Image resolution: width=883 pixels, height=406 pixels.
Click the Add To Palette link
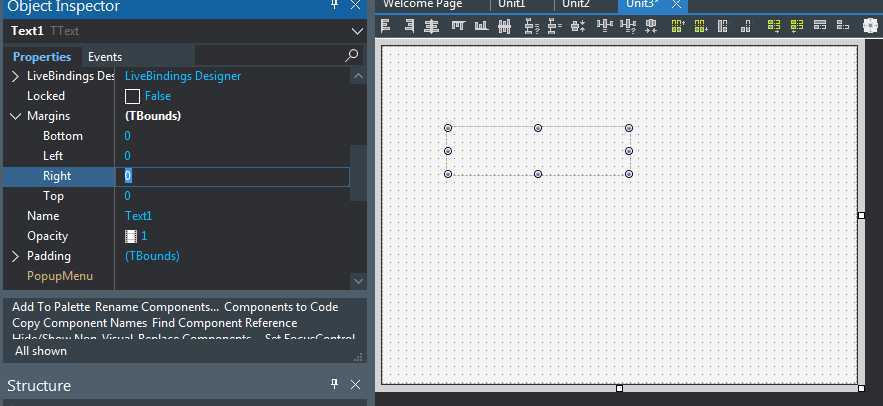(51, 307)
